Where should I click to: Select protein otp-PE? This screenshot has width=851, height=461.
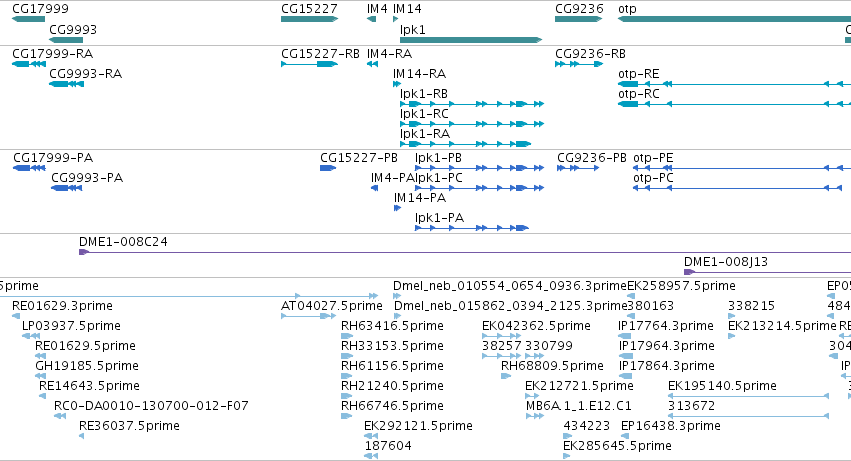pos(653,158)
